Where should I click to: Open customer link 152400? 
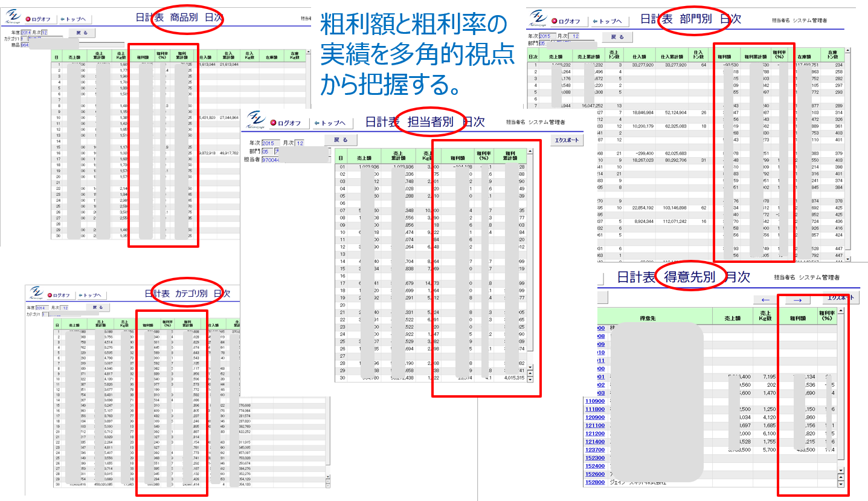[x=596, y=466]
